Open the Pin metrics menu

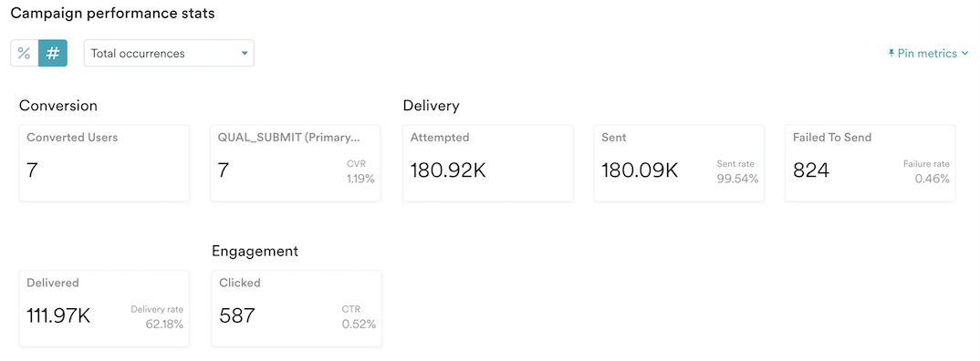point(928,54)
